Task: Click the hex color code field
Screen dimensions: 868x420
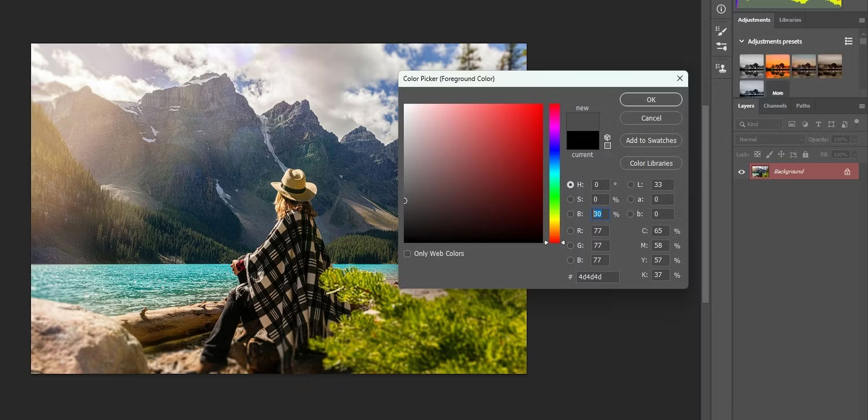Action: (x=597, y=277)
